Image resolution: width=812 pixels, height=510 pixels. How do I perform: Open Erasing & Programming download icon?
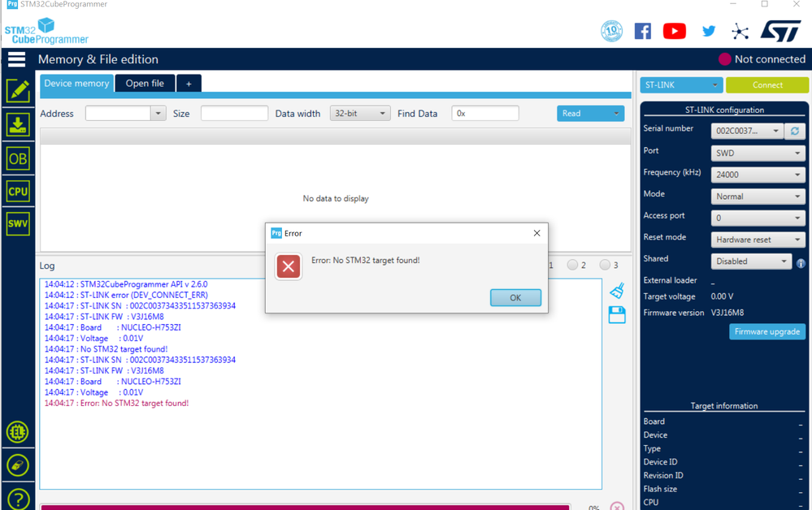[x=18, y=124]
